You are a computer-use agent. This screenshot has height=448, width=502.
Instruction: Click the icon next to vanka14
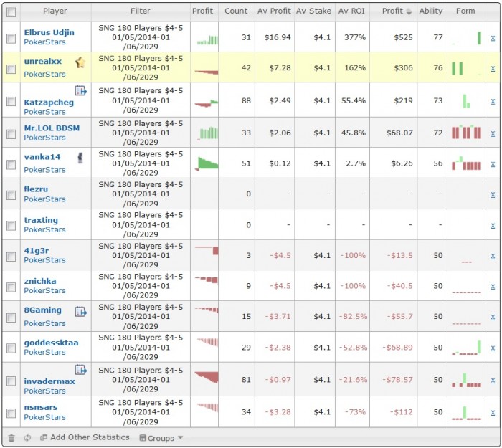80,158
